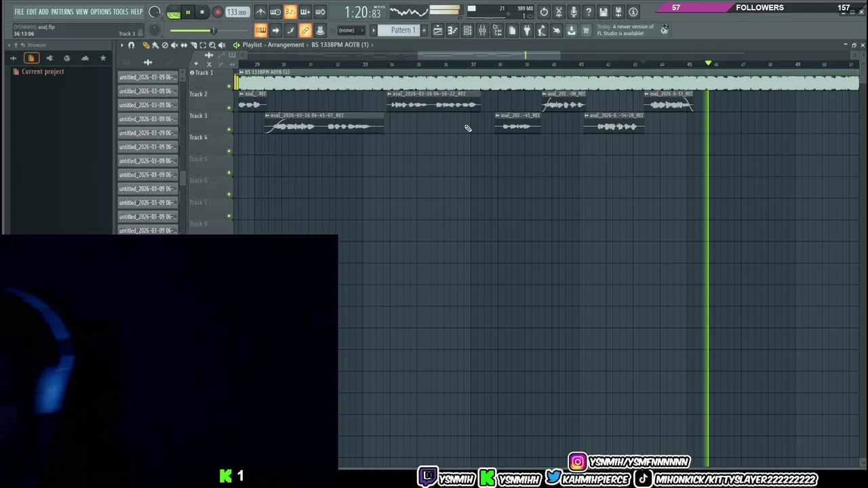Click the project info icon
Screen dimensions: 868x488
point(633,12)
